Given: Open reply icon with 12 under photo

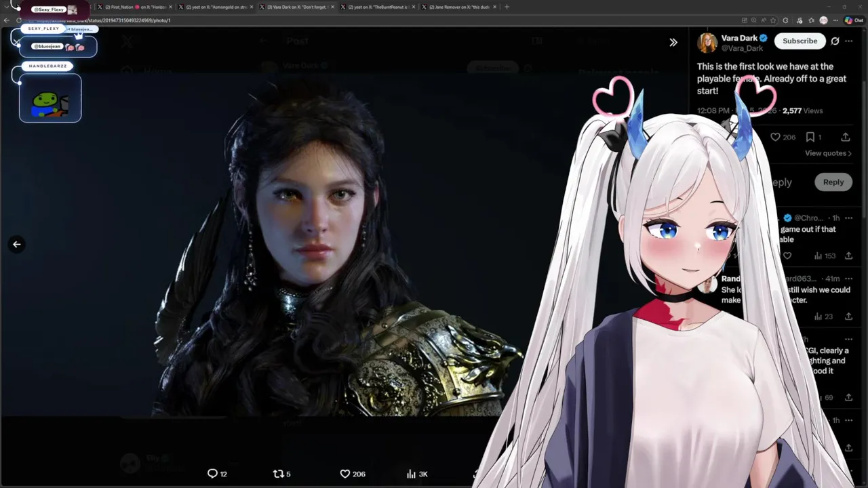Looking at the screenshot, I should pyautogui.click(x=217, y=474).
